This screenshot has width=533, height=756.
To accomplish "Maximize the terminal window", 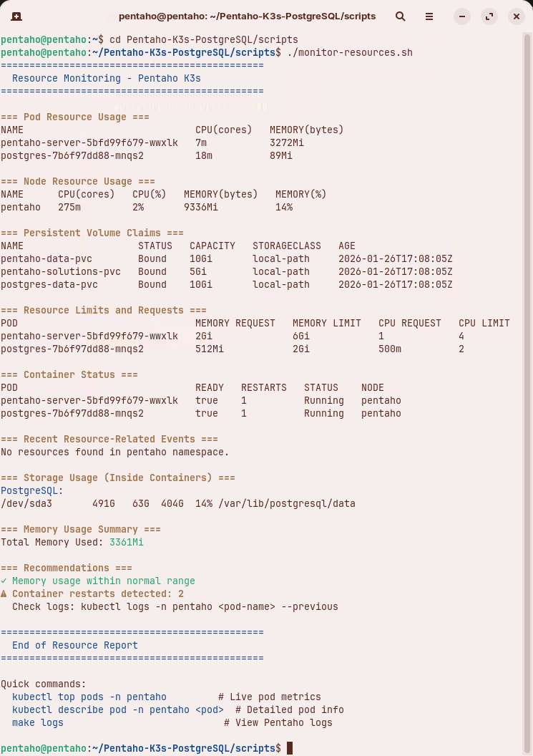I will point(489,16).
